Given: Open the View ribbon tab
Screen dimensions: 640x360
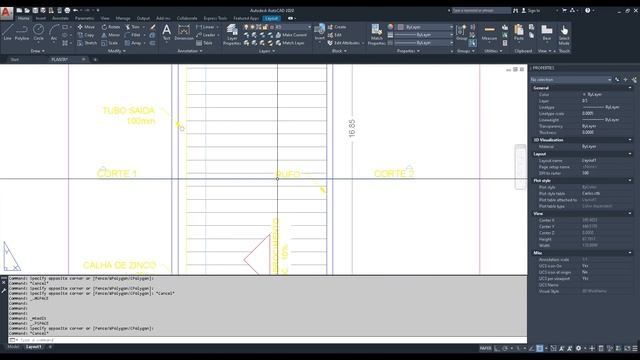Looking at the screenshot, I should point(105,18).
